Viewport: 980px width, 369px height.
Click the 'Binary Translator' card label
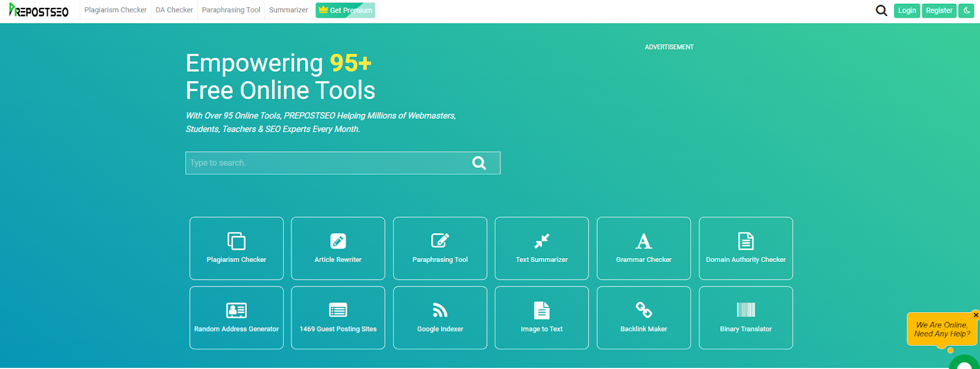point(746,329)
